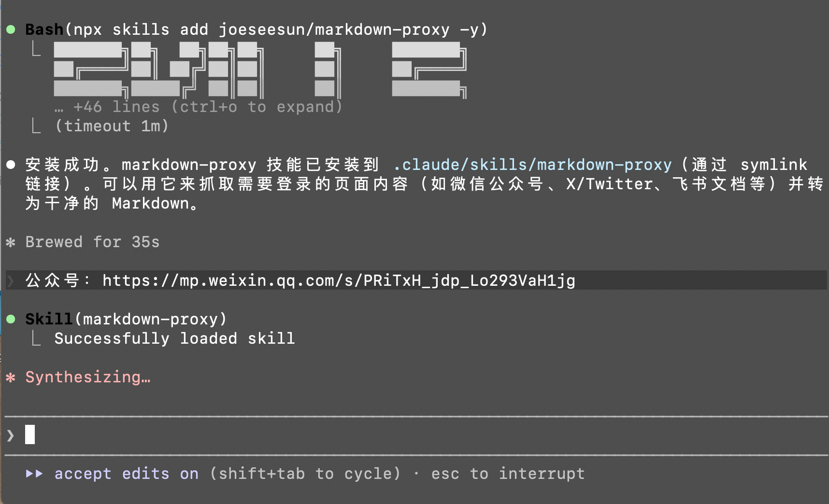Click the Bash tool name label
The height and width of the screenshot is (504, 829).
click(x=44, y=29)
